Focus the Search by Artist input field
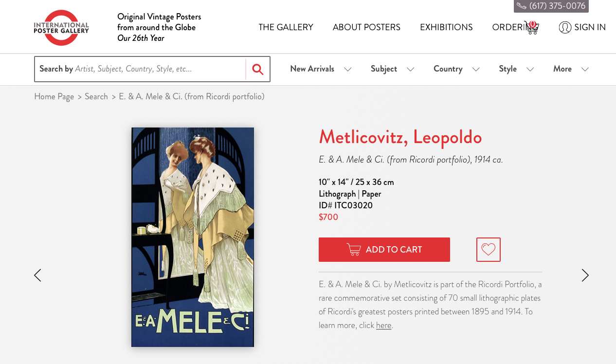Screen dimensions: 616x364 (140, 69)
